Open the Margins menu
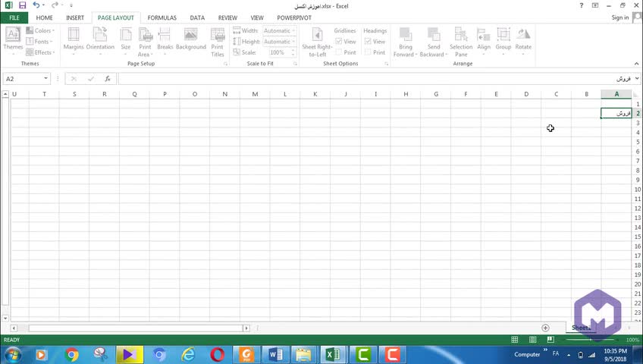Screen dimensions: 643x364 74,41
